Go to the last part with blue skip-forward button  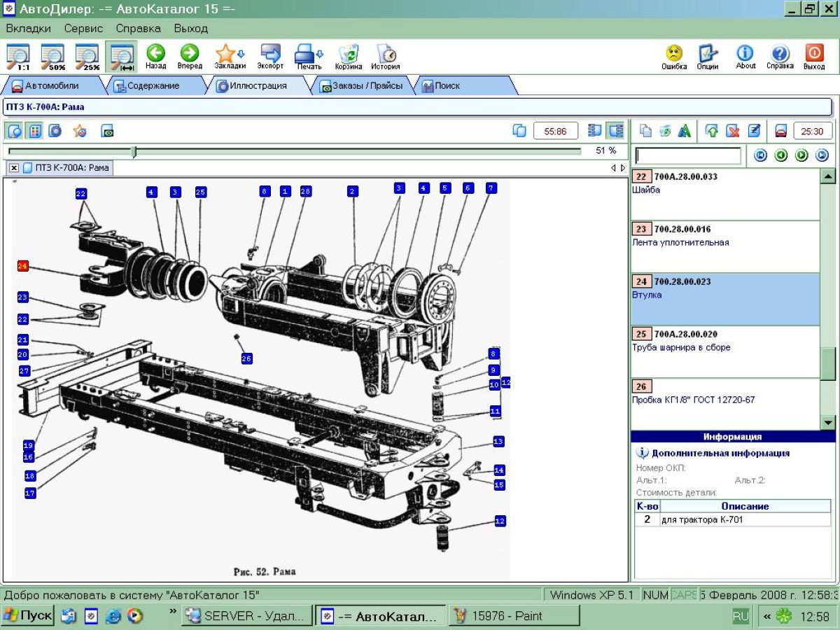(822, 155)
